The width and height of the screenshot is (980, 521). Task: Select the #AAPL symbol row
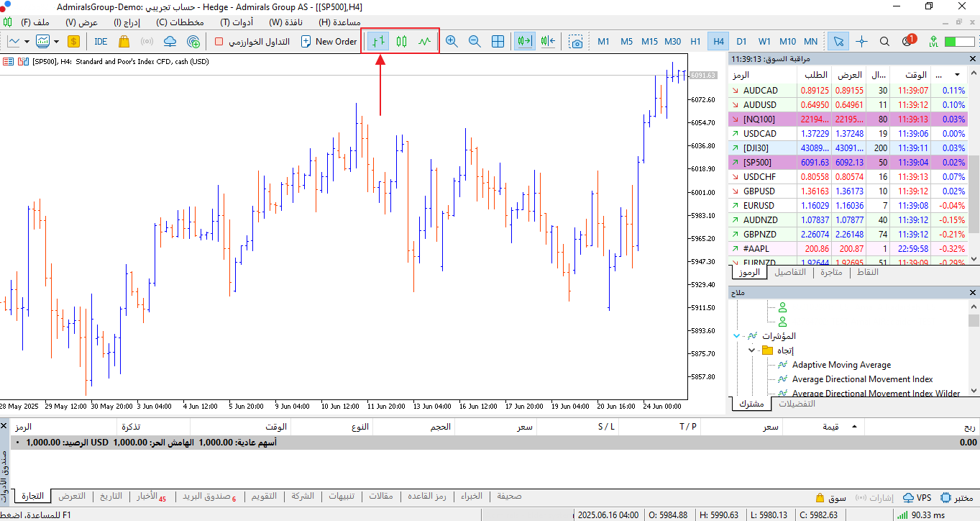pyautogui.click(x=848, y=249)
